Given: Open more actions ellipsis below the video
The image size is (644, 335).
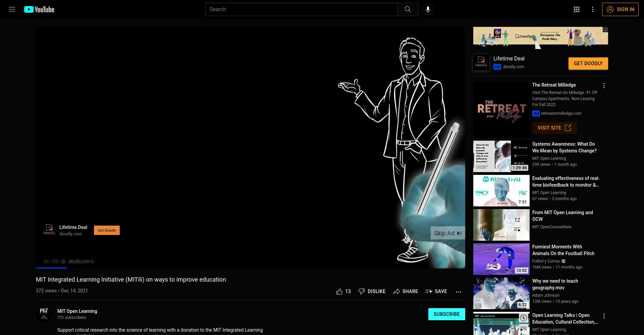Looking at the screenshot, I should point(459,292).
